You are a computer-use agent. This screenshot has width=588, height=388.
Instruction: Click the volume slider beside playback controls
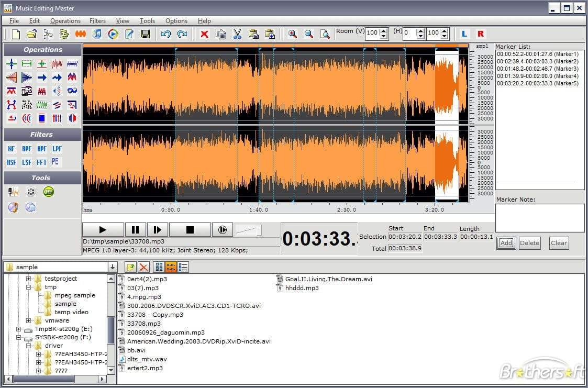[x=248, y=229]
